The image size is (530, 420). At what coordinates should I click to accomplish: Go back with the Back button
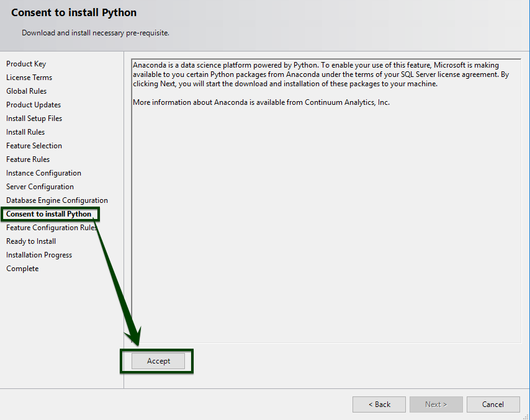point(379,404)
